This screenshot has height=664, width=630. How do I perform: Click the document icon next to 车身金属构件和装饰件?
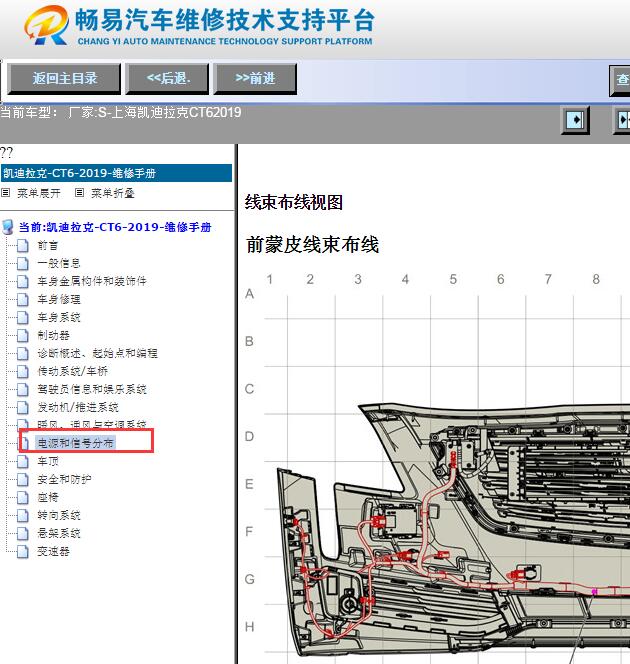point(22,281)
